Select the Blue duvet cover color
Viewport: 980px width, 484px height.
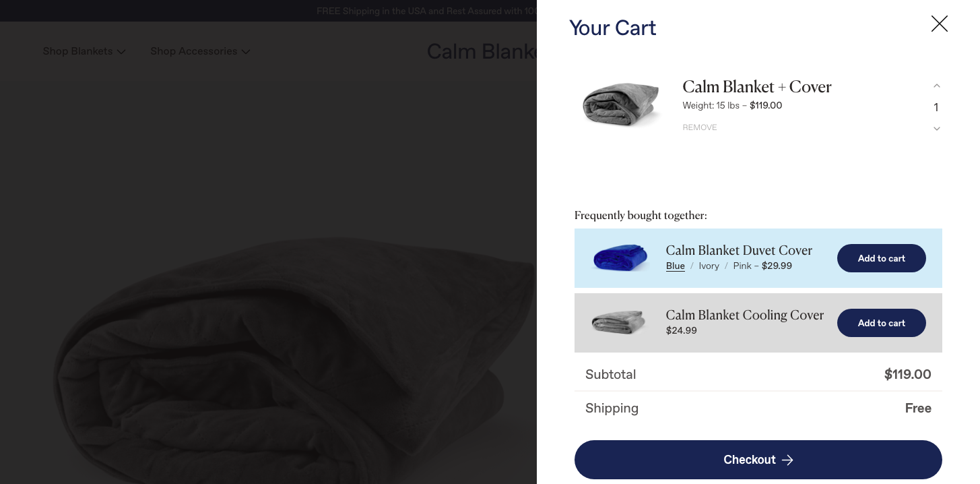point(675,266)
